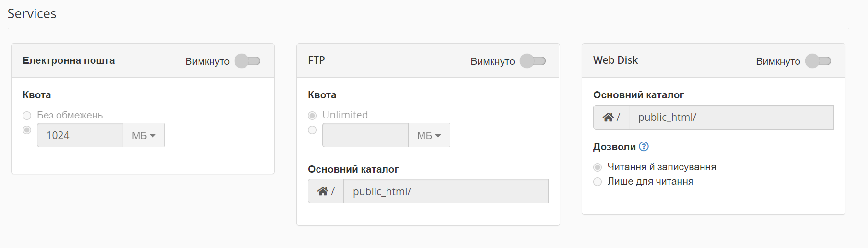
Task: Enable the Електронна пошта toggle switch
Action: tap(247, 61)
